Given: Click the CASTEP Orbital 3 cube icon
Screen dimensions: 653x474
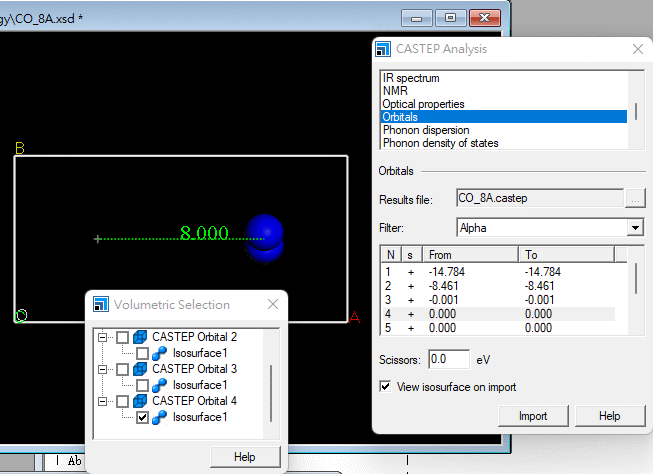Looking at the screenshot, I should point(140,370).
